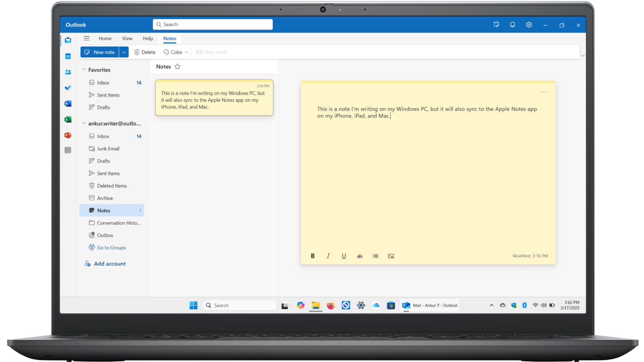Click into the Outlook search box
Image resolution: width=644 pixels, height=362 pixels.
[x=213, y=24]
